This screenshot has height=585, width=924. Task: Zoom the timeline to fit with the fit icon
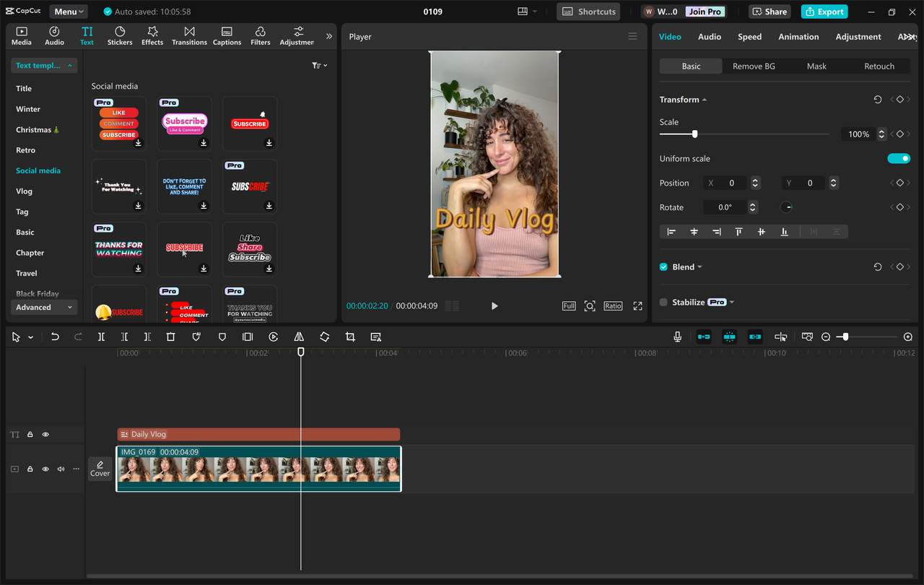pos(806,337)
